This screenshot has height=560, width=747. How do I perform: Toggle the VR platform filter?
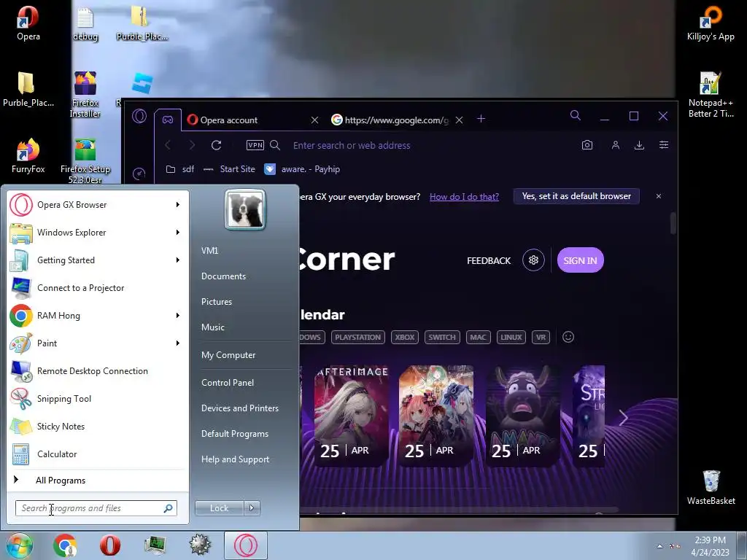click(541, 337)
